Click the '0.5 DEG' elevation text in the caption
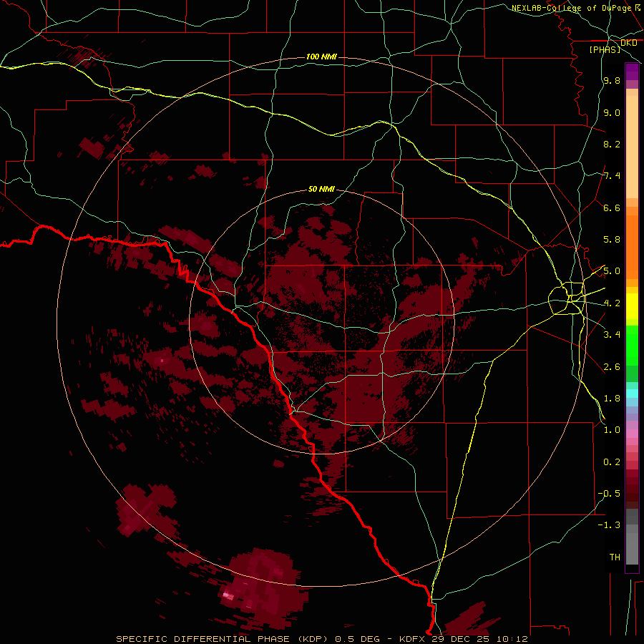644x644 pixels. coord(356,639)
